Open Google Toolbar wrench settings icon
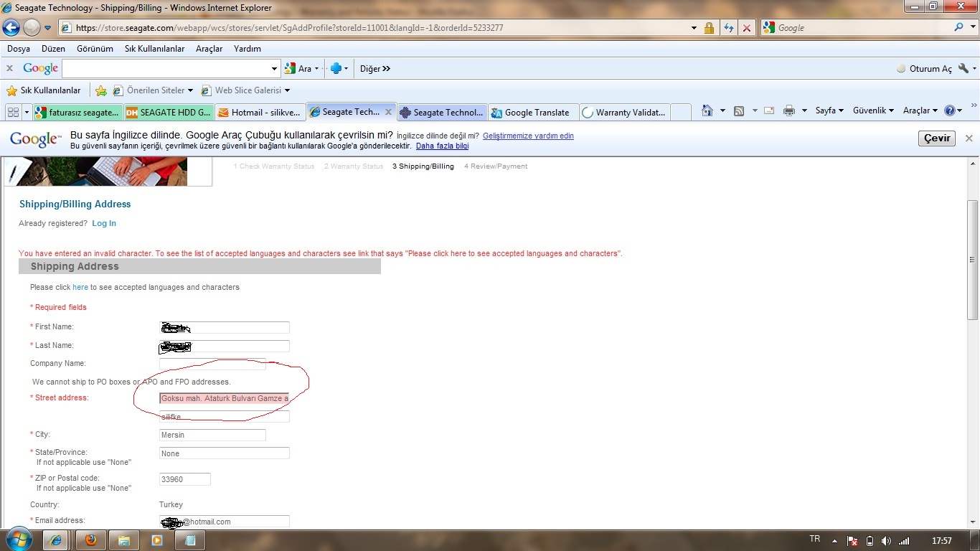 pos(963,68)
